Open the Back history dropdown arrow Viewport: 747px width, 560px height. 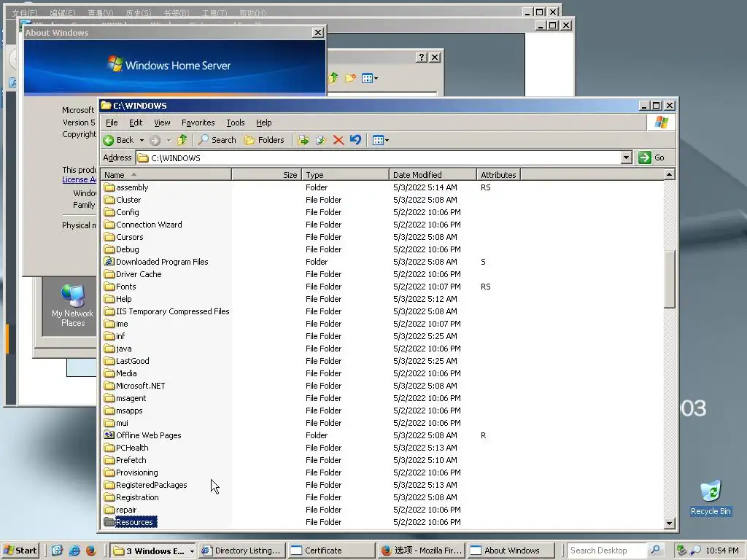142,140
